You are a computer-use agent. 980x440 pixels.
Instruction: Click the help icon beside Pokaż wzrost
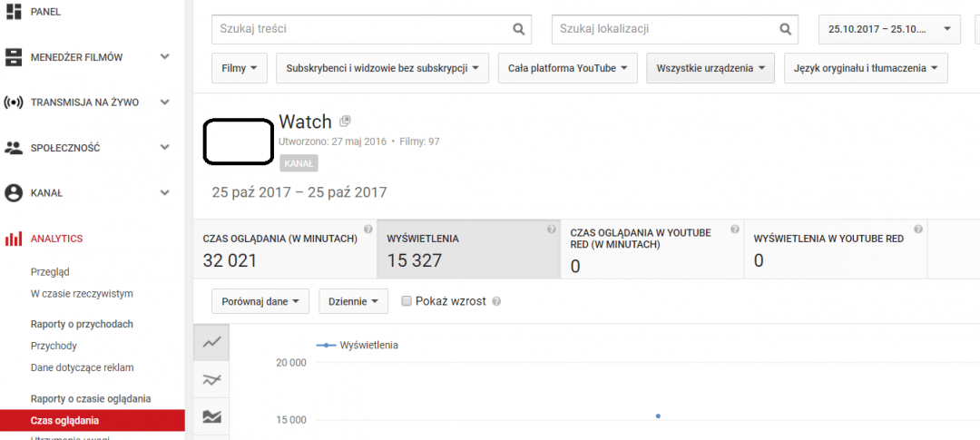[x=496, y=301]
